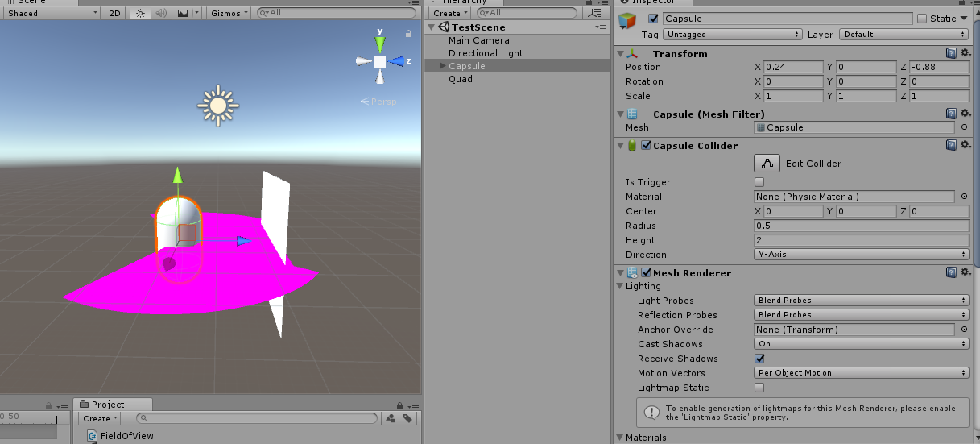The width and height of the screenshot is (980, 444).
Task: Enable the Is Trigger checkbox
Action: [759, 182]
